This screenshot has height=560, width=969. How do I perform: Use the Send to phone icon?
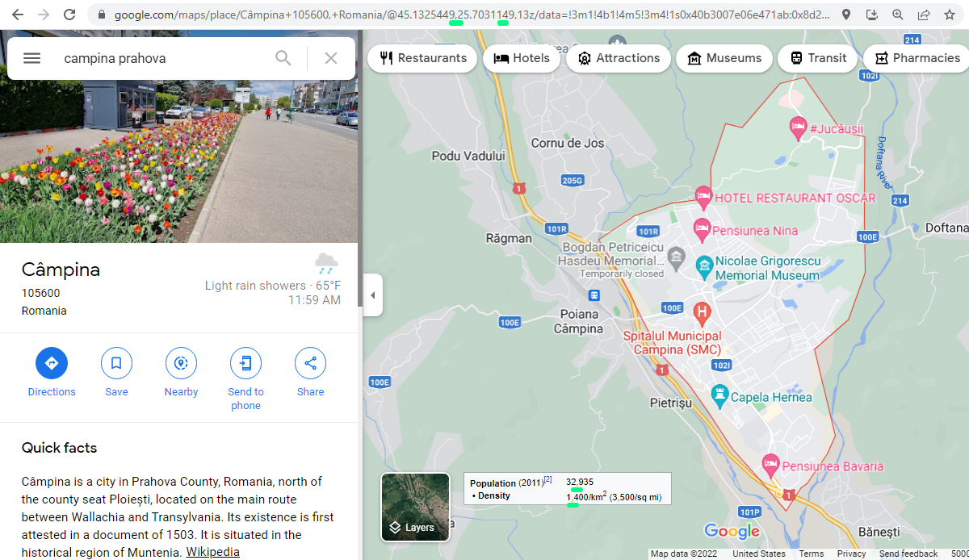click(x=245, y=363)
